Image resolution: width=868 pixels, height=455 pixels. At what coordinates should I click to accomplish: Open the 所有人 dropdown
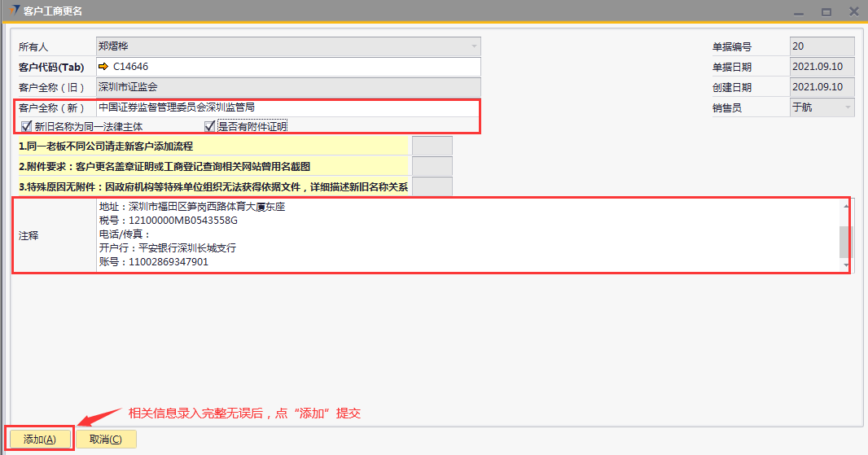point(474,46)
